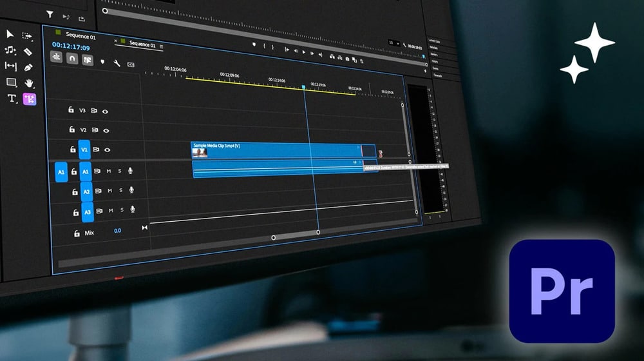Select the Rectangle tool
The width and height of the screenshot is (644, 361).
(11, 82)
